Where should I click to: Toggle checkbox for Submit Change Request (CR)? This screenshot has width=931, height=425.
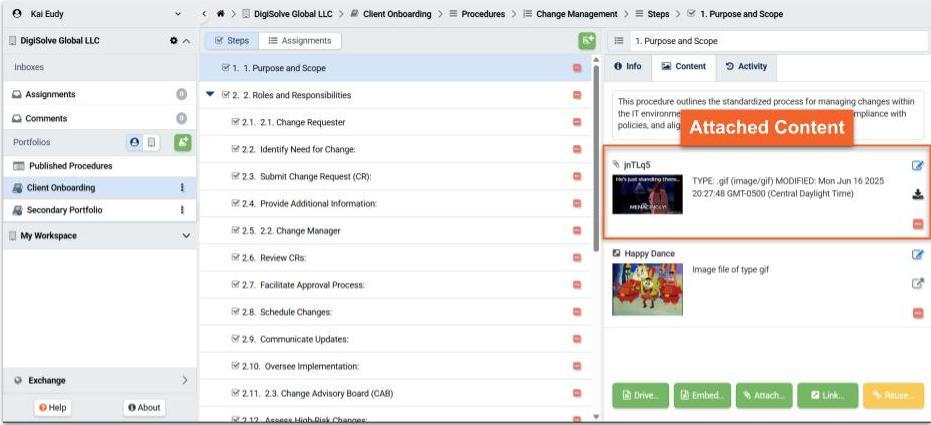(235, 176)
